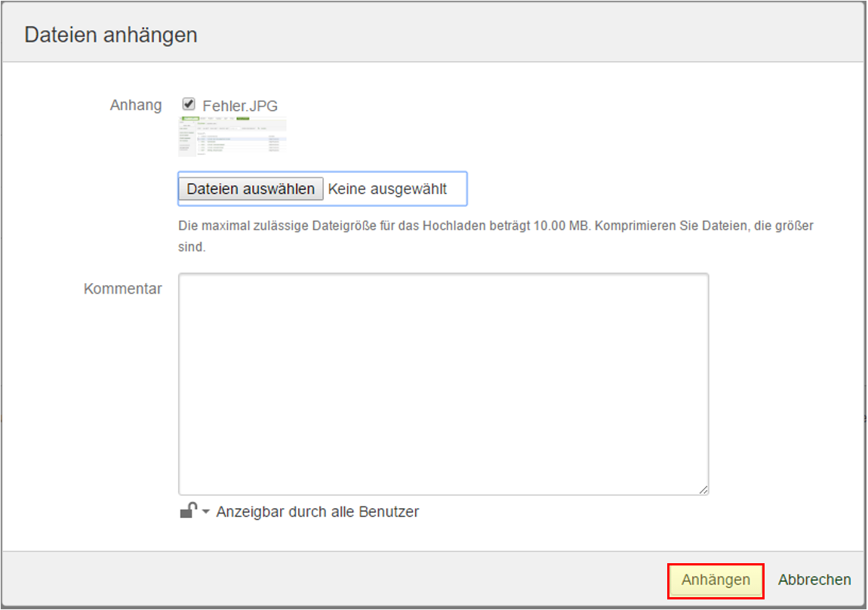Focus the Kommentar text area
The height and width of the screenshot is (610, 868).
coord(443,384)
